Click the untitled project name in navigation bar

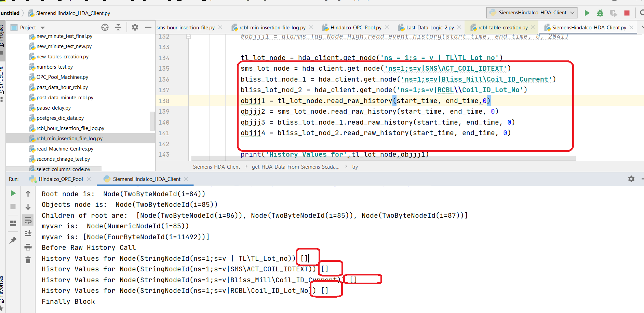[10, 13]
